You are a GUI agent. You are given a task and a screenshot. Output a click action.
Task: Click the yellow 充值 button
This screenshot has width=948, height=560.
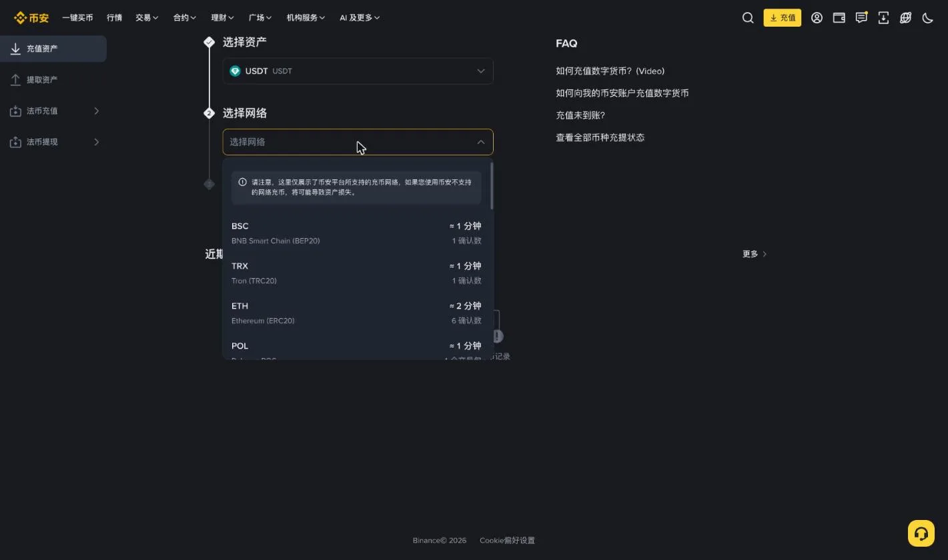pyautogui.click(x=783, y=18)
